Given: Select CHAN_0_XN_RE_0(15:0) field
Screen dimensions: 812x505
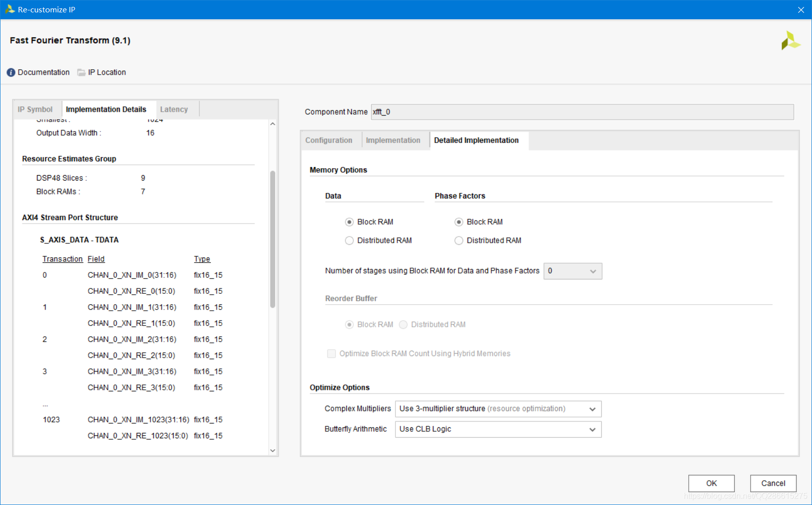Looking at the screenshot, I should coord(132,291).
